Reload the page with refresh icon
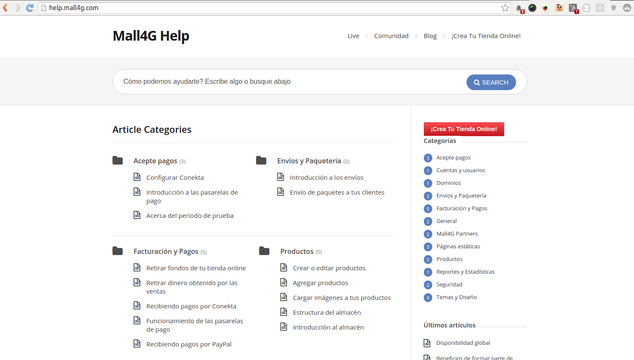Screen dimensions: 634x360 pyautogui.click(x=30, y=8)
